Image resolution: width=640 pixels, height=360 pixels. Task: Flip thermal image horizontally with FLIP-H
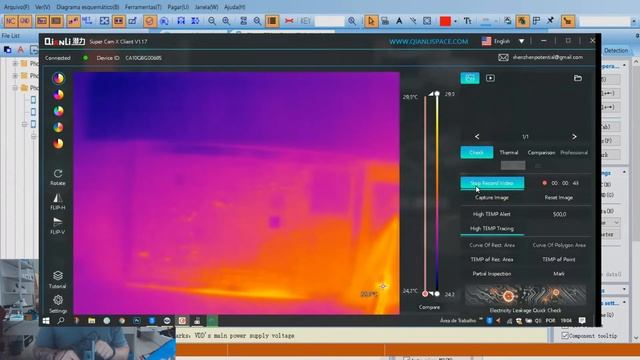(x=58, y=202)
